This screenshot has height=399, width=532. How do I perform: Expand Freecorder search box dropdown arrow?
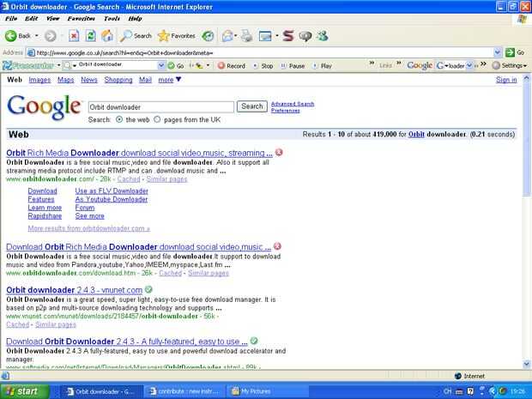pos(161,65)
